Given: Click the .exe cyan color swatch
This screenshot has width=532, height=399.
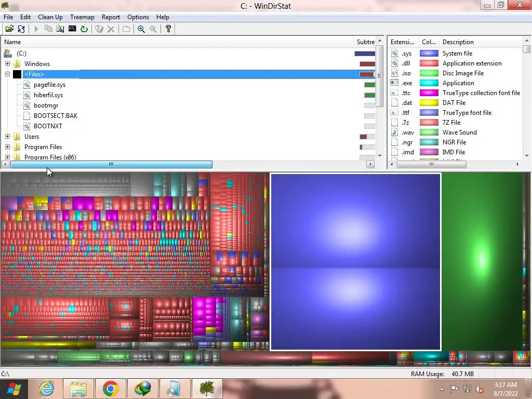Looking at the screenshot, I should coord(429,83).
